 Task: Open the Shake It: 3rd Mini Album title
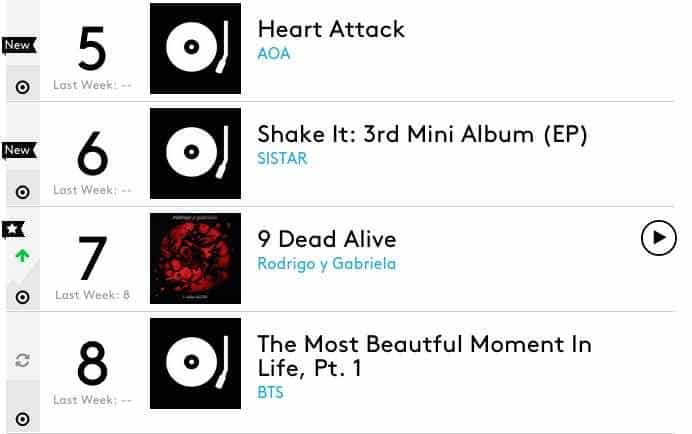tap(422, 134)
